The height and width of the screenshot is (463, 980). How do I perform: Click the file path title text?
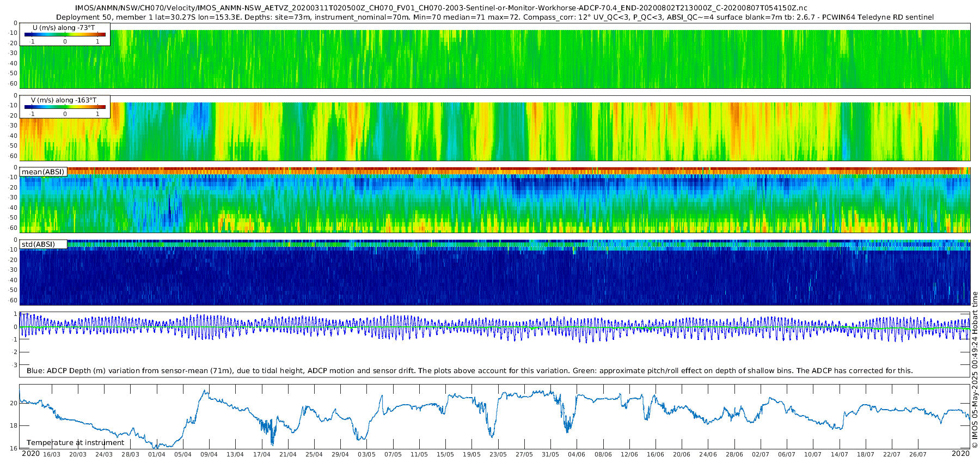[x=441, y=8]
